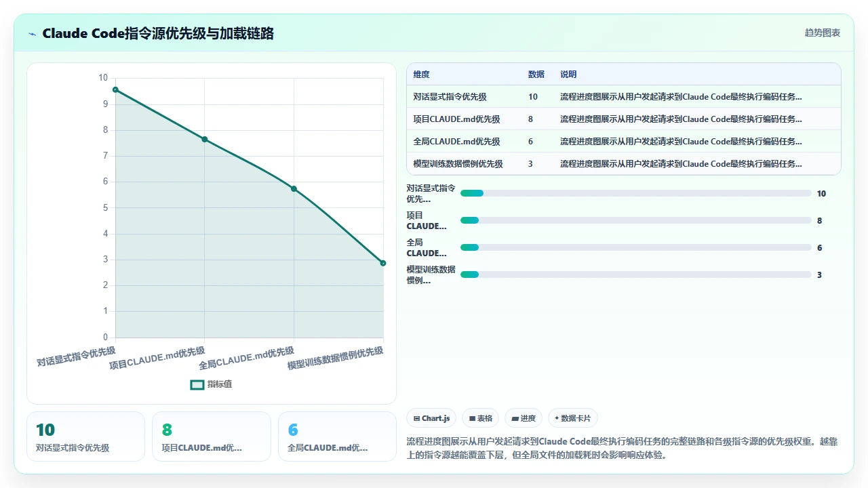Image resolution: width=868 pixels, height=488 pixels.
Task: Click the 进度 tag chip
Action: pyautogui.click(x=524, y=418)
